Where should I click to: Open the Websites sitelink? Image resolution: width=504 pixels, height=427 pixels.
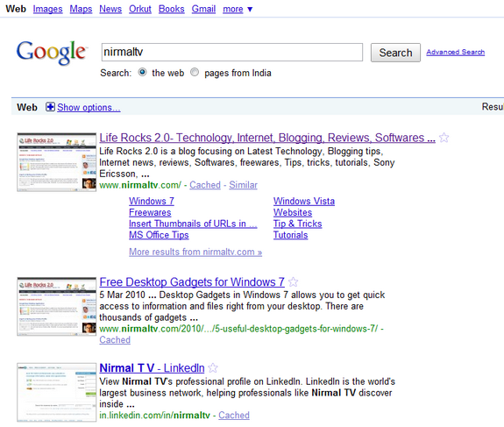tap(293, 212)
